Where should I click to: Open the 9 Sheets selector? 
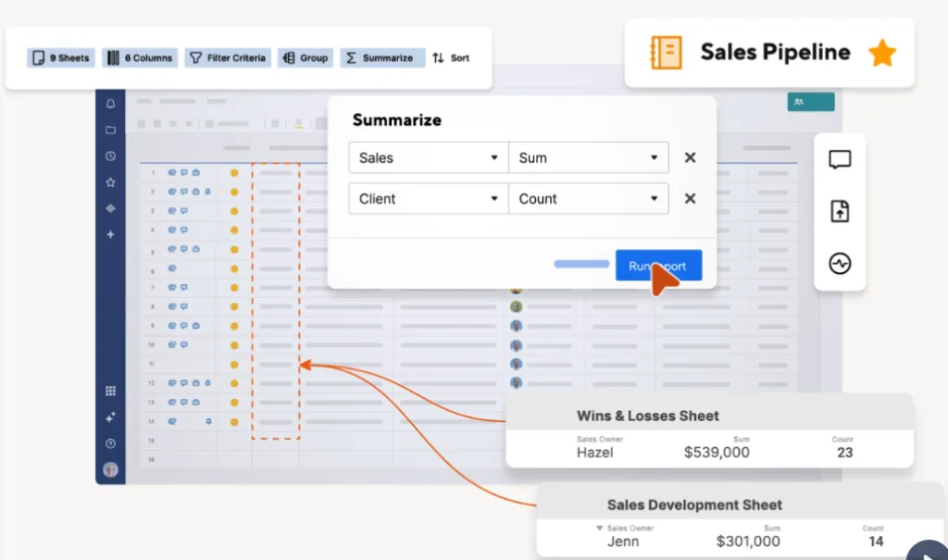coord(61,58)
